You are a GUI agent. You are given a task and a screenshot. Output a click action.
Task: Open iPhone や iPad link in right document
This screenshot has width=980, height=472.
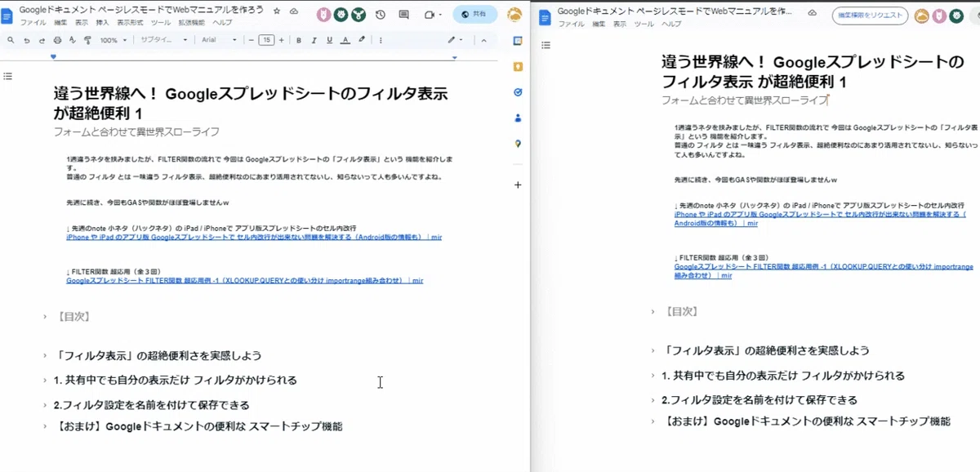(x=820, y=218)
